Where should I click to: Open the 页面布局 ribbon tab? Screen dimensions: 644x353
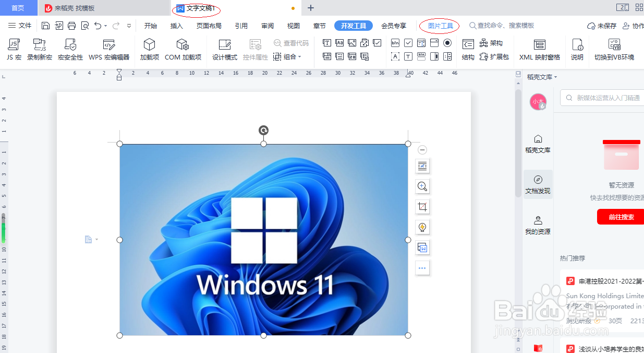coord(209,26)
